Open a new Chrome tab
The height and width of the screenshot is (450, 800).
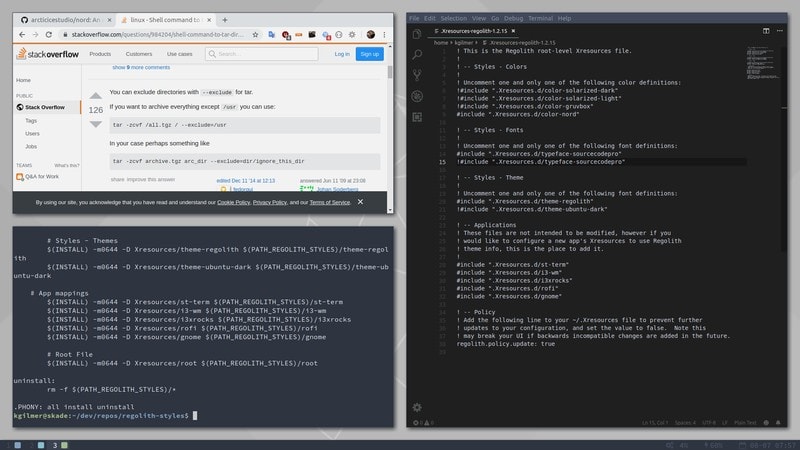pyautogui.click(x=224, y=20)
